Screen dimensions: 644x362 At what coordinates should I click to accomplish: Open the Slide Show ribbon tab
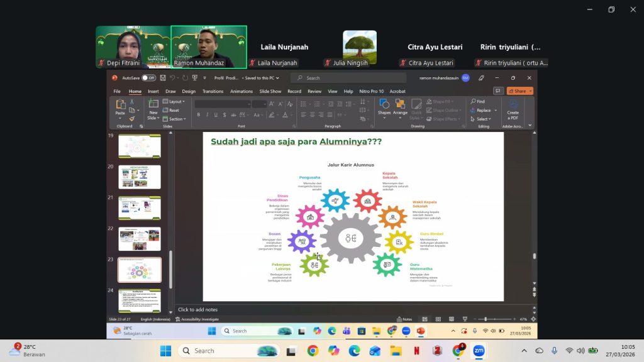[x=270, y=91]
